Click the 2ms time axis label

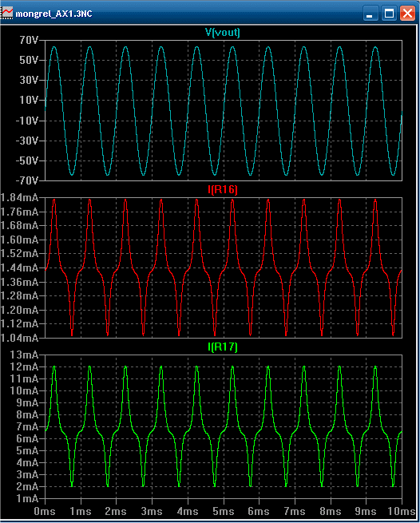117,511
